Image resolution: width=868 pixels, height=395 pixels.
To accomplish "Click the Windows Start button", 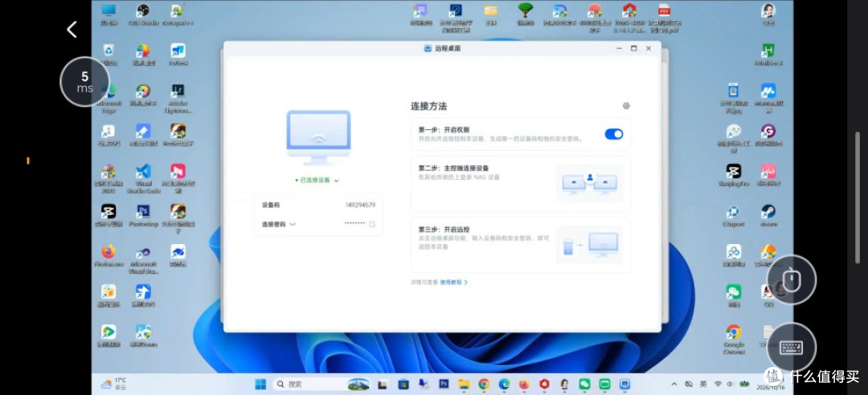I will (260, 384).
